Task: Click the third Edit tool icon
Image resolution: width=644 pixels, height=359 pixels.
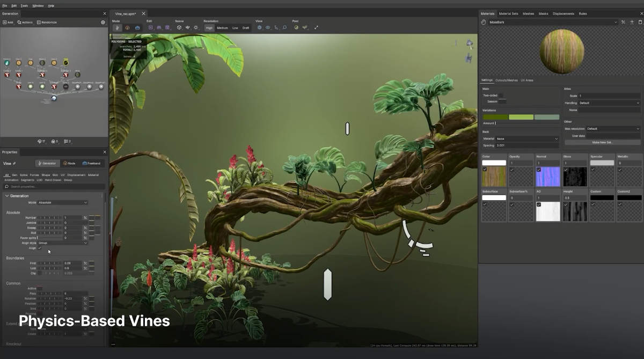Action: (167, 27)
